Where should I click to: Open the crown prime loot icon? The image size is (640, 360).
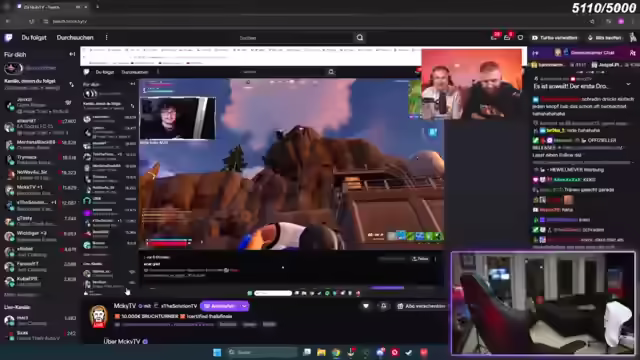tap(520, 38)
